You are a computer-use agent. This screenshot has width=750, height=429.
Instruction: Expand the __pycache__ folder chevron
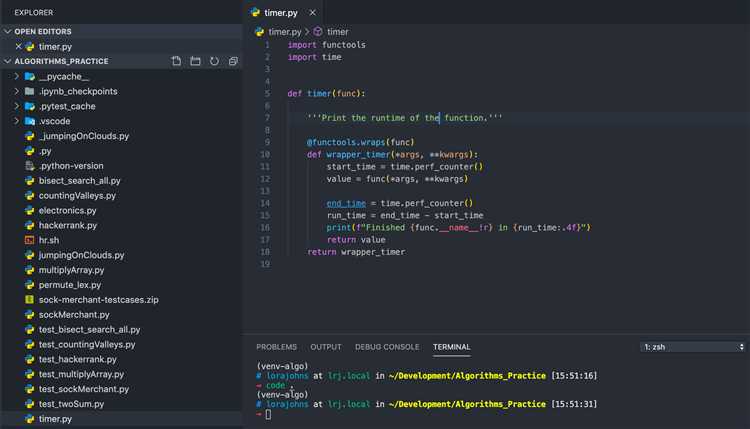click(x=17, y=77)
